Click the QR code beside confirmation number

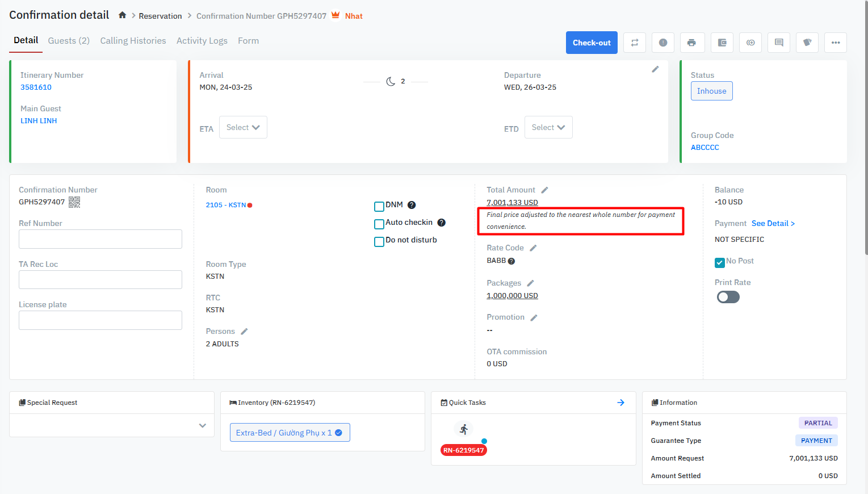pyautogui.click(x=74, y=202)
